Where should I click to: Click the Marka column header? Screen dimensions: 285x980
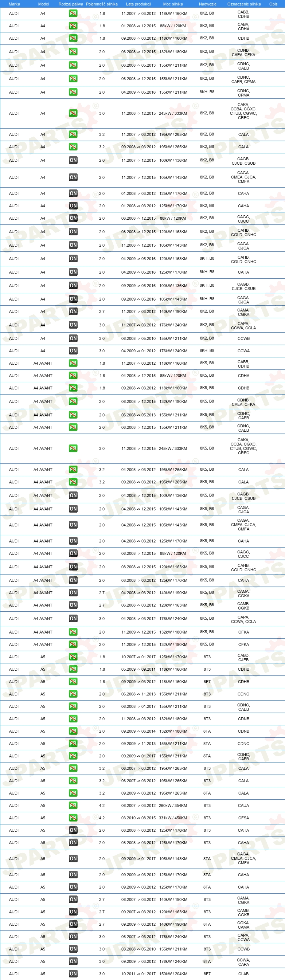pos(14,4)
